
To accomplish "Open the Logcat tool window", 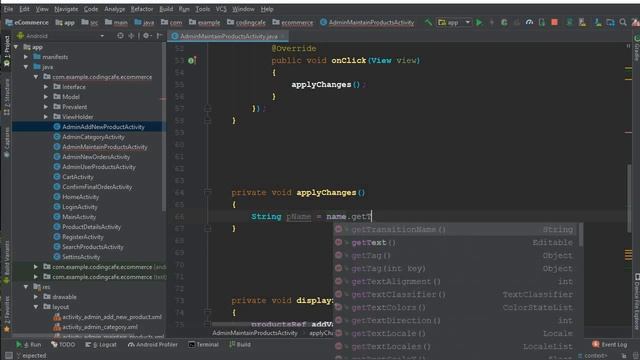I will click(x=101, y=344).
